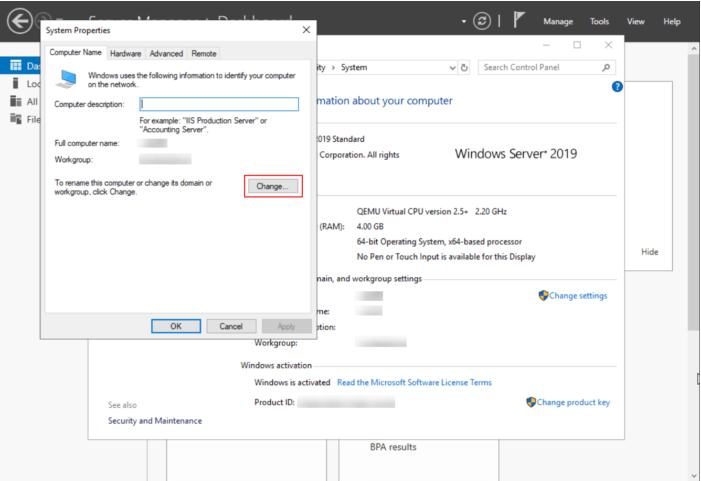
Task: Click the computer icon in System Properties
Action: point(66,79)
